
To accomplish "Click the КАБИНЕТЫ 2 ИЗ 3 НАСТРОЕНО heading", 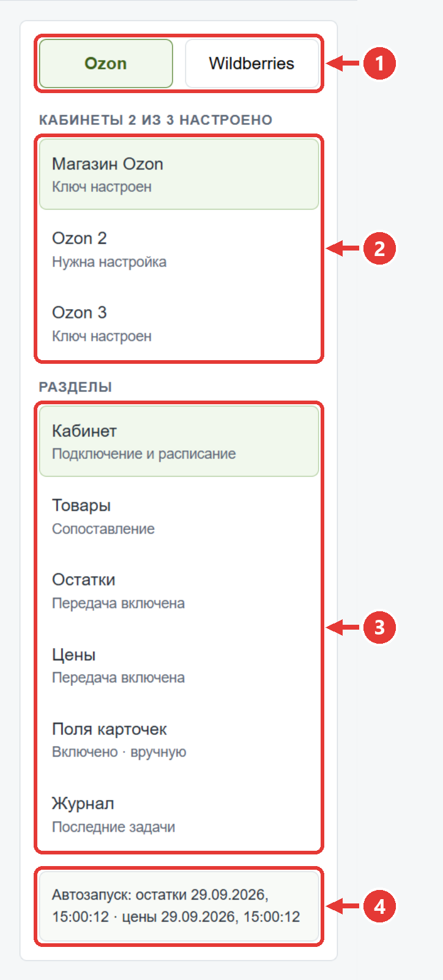I will click(155, 120).
